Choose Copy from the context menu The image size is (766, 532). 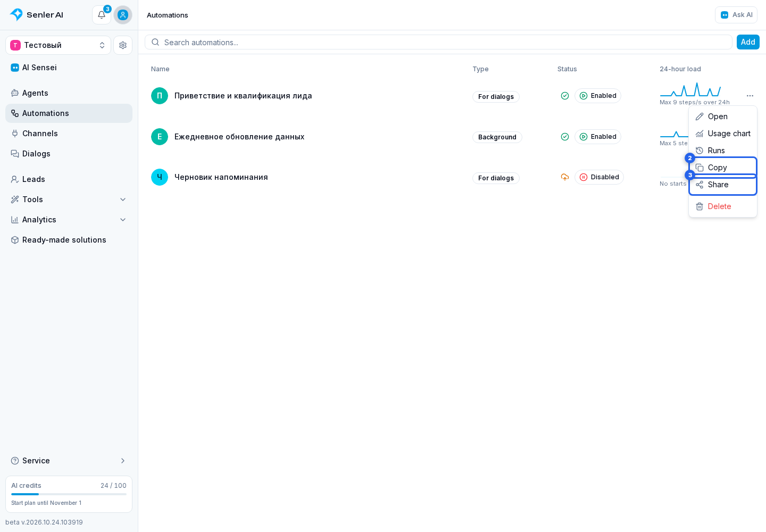(723, 168)
